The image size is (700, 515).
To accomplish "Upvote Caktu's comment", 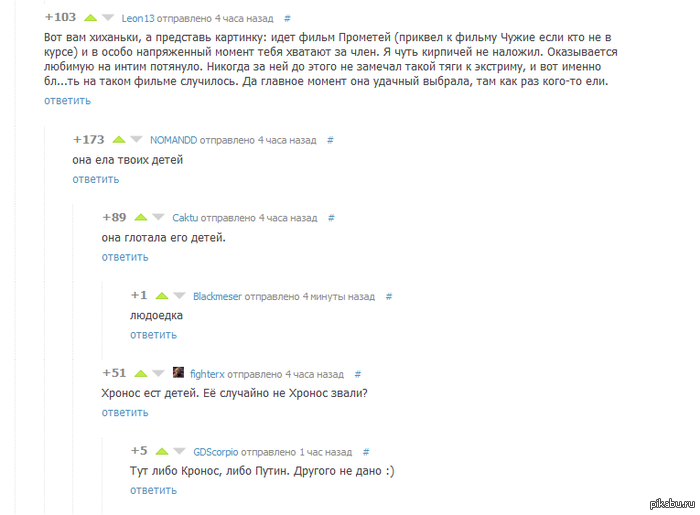I will tap(141, 217).
